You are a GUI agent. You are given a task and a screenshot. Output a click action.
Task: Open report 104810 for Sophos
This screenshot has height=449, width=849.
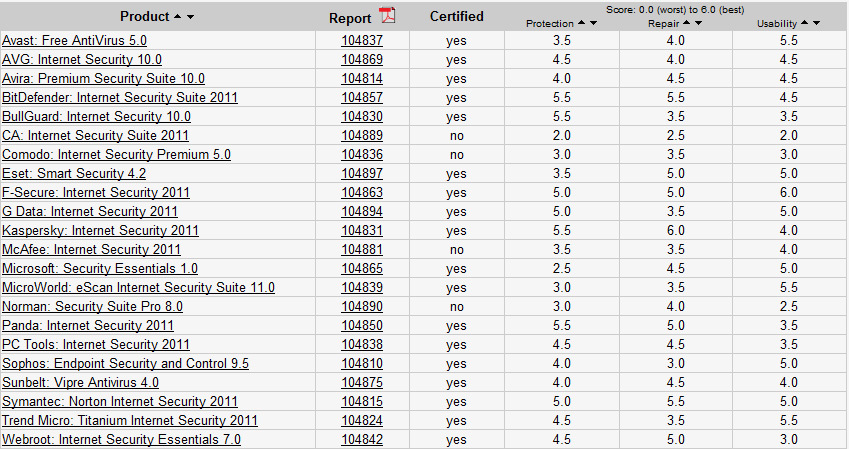362,363
